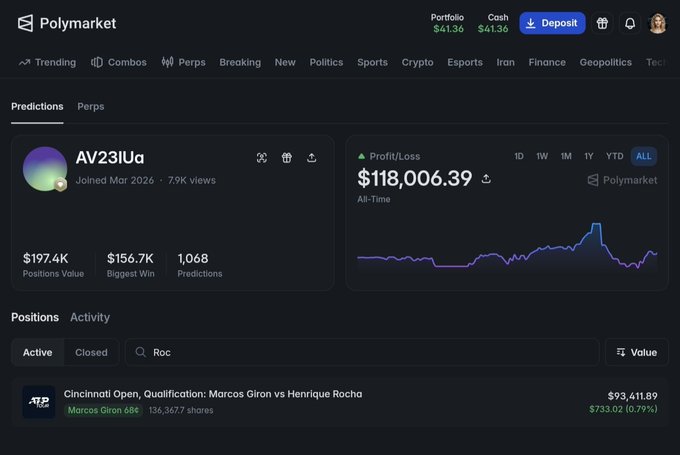Screen dimensions: 680x455
Task: Select the 1M profit range
Action: (x=566, y=156)
